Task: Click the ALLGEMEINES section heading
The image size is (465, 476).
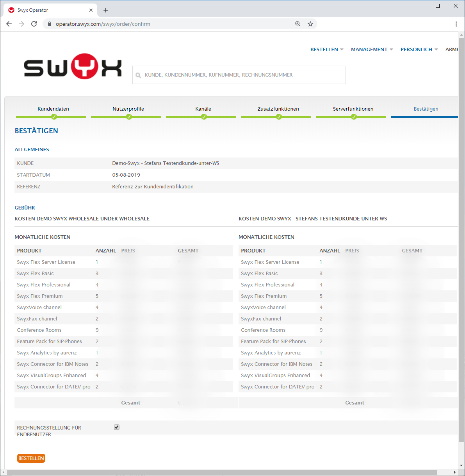Action: coord(32,150)
